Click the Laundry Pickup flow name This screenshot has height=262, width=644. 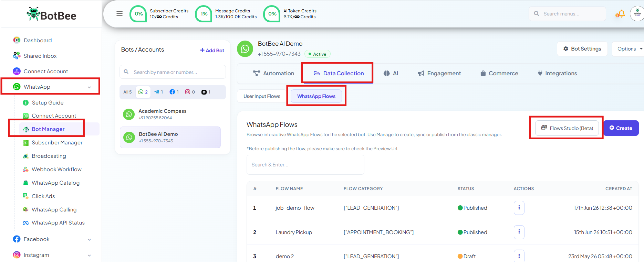click(x=294, y=232)
